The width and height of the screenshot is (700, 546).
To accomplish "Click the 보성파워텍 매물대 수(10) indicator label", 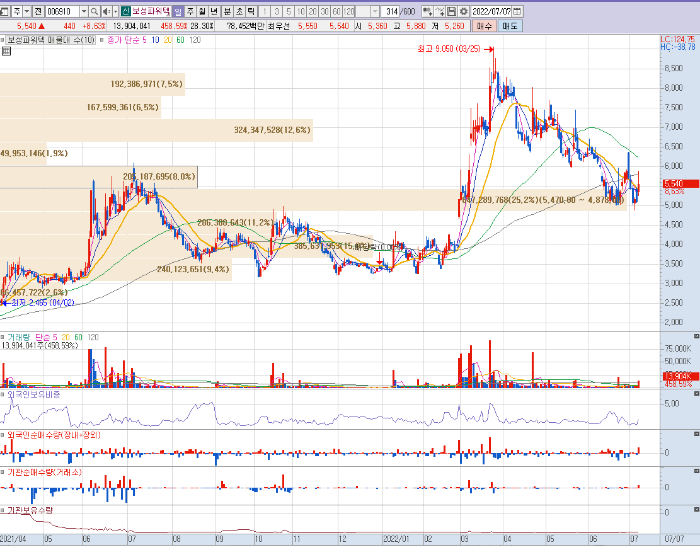I will (51, 40).
